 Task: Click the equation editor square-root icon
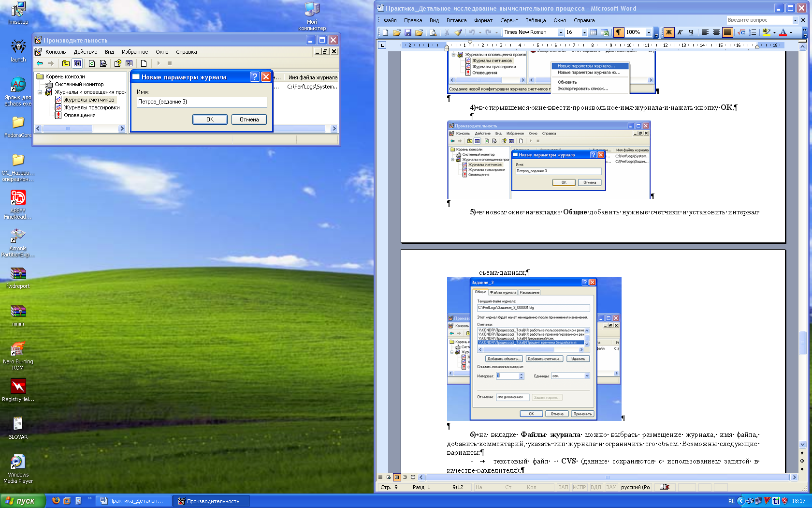(741, 32)
